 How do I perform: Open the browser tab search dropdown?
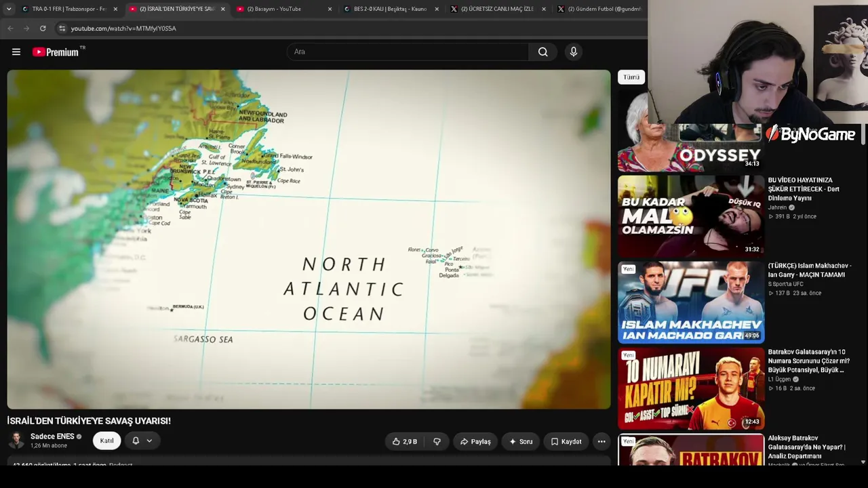click(x=9, y=9)
